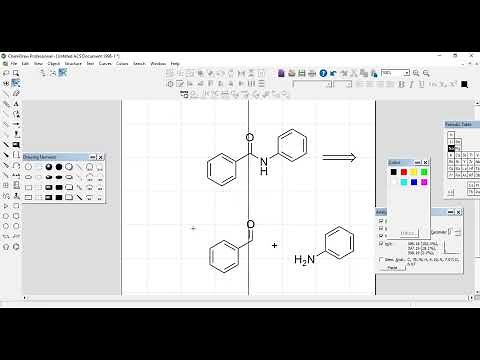Choose the Orbital tool
The height and width of the screenshot is (360, 480).
pos(16,135)
